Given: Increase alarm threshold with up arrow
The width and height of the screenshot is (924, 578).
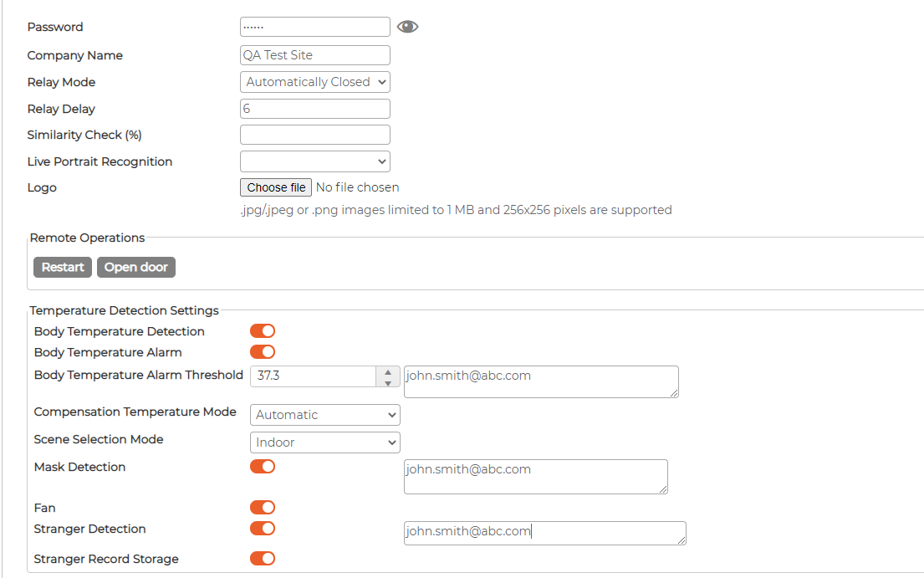Looking at the screenshot, I should 388,371.
